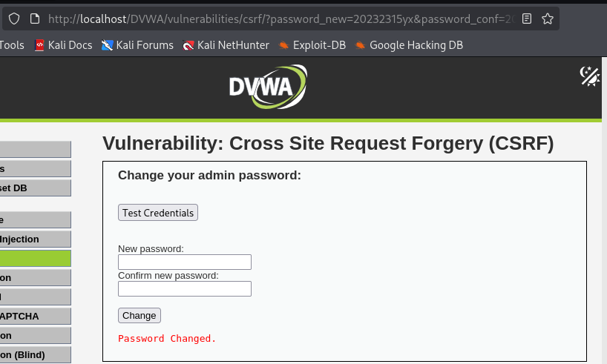Toggle the DVWA dark mode icon
The image size is (607, 364).
[589, 76]
